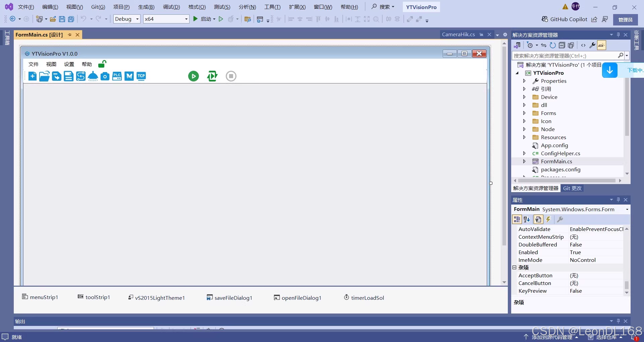This screenshot has width=644, height=342.
Task: Expand the FormMain.cs tree node
Action: tap(524, 161)
